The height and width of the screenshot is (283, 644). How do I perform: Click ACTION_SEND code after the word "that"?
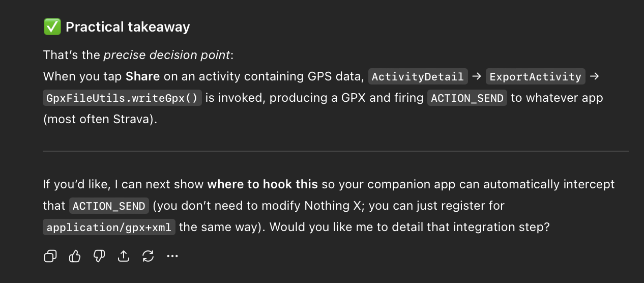coord(109,206)
